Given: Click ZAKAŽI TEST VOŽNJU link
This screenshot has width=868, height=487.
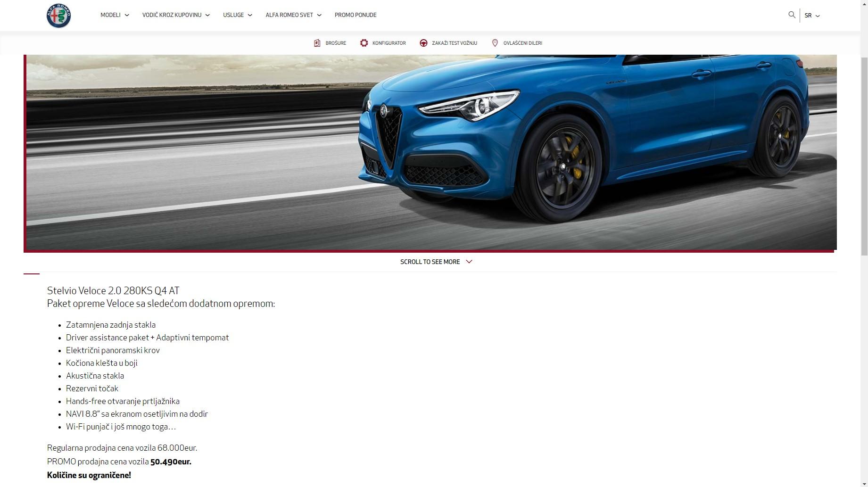Looking at the screenshot, I should click(455, 43).
